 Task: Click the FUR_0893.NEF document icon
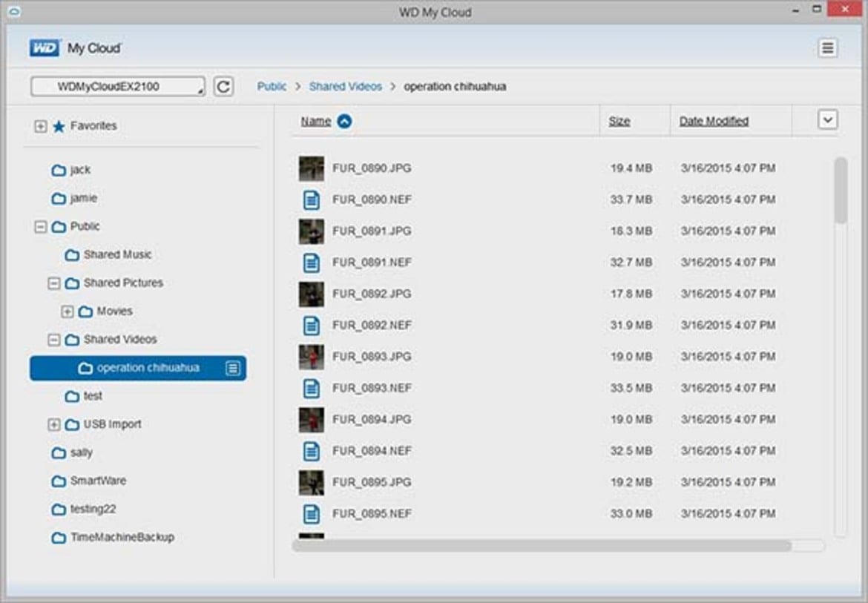(312, 389)
